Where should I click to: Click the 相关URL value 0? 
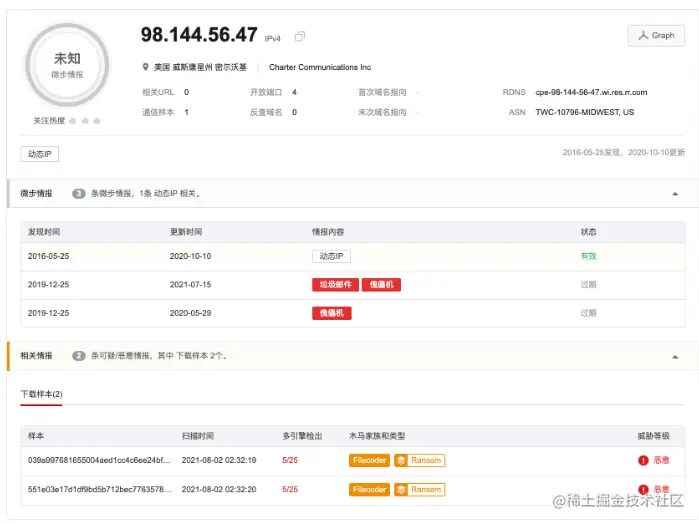[x=186, y=92]
